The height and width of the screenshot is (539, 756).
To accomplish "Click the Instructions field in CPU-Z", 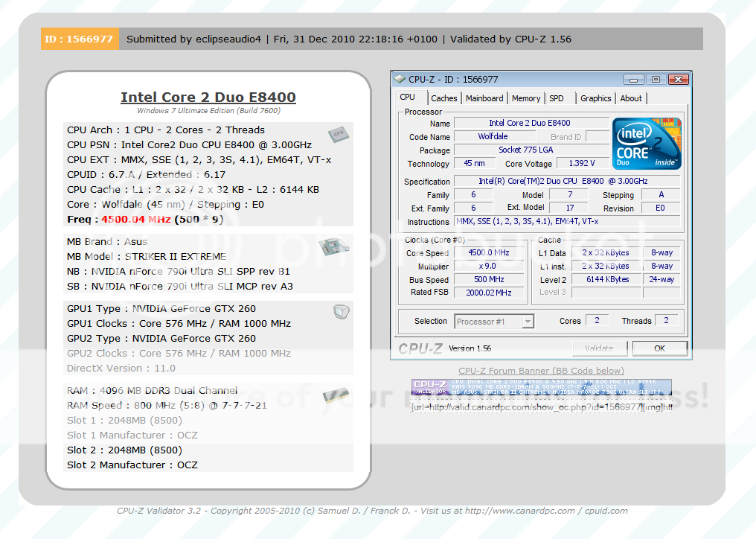I will pos(567,222).
